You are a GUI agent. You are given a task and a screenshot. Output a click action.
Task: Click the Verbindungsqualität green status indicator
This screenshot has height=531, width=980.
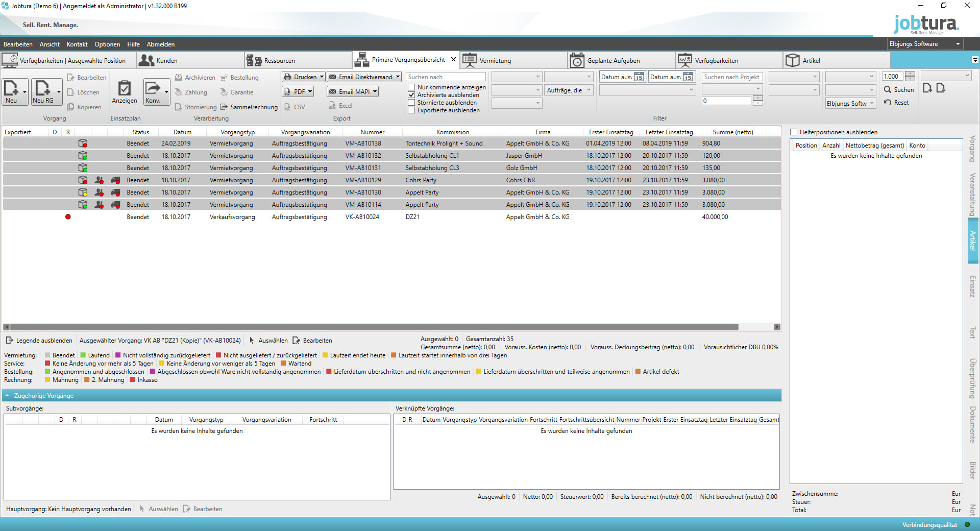pos(967,525)
